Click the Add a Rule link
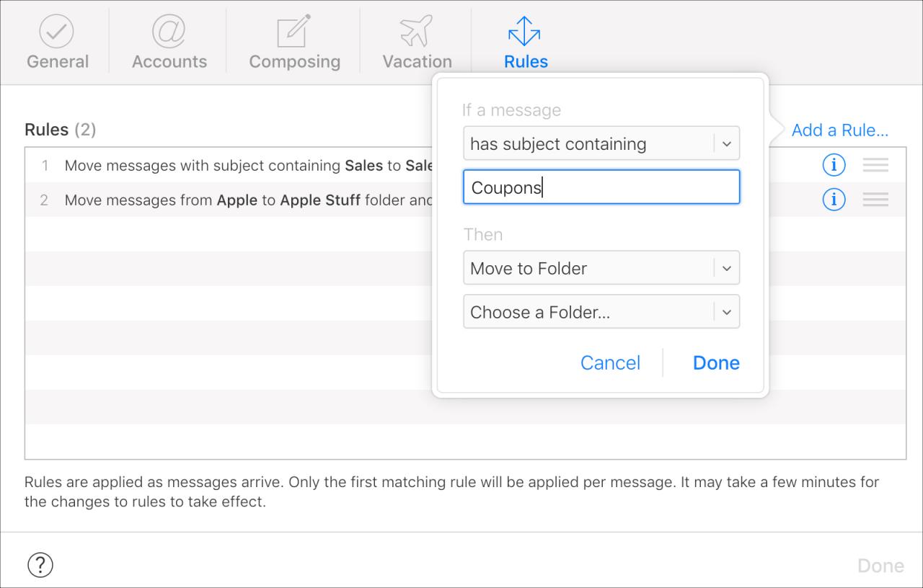 [839, 130]
